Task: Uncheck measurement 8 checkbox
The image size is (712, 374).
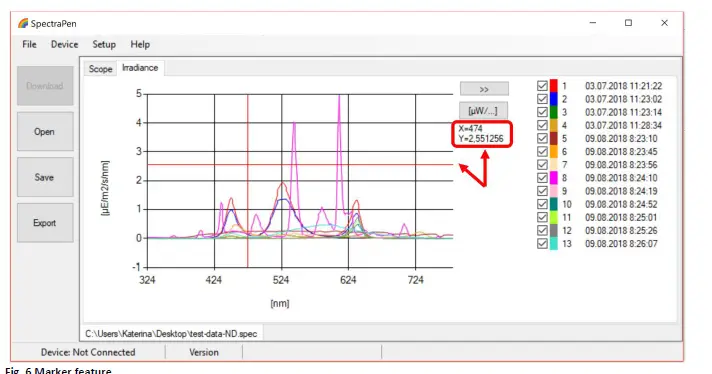Action: [x=542, y=178]
